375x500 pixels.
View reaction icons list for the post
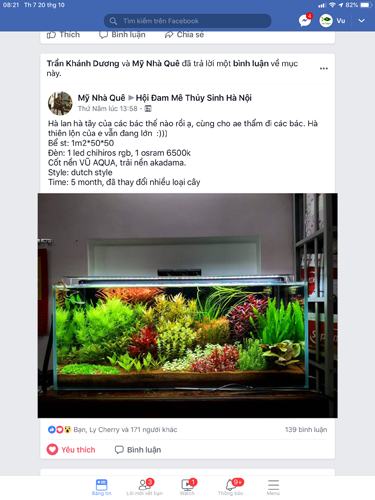pos(59,430)
